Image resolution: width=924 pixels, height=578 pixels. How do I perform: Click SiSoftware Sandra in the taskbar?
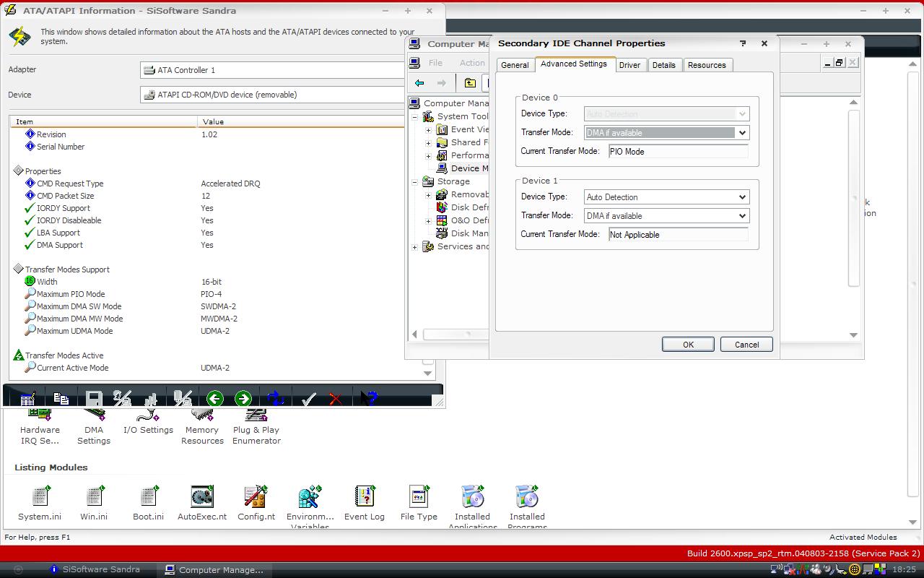pyautogui.click(x=94, y=569)
